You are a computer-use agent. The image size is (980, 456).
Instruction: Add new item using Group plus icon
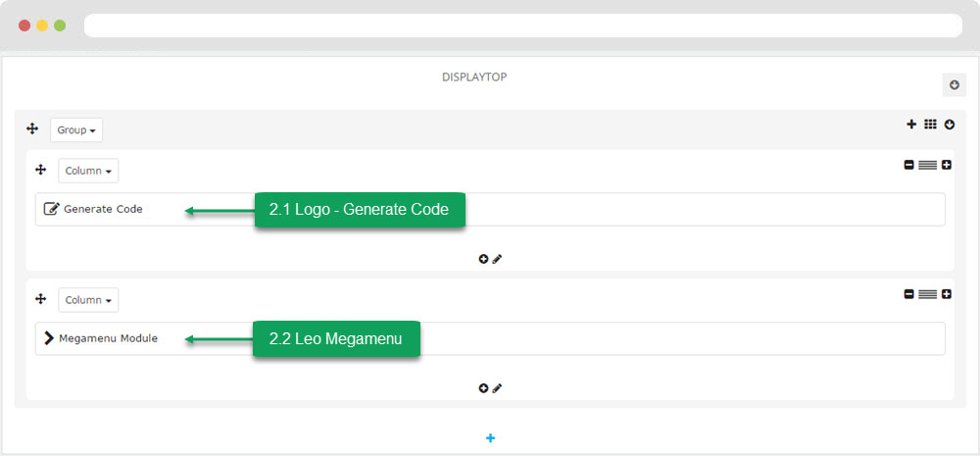[x=911, y=125]
